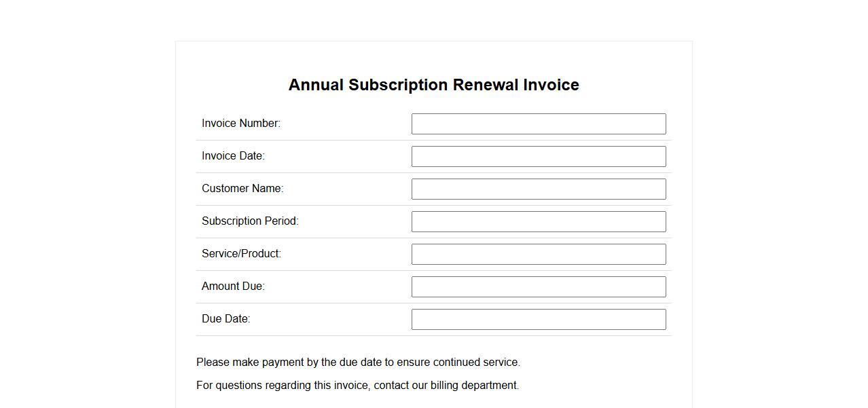
Task: Click the 'Invoice Number:' label
Action: [240, 124]
